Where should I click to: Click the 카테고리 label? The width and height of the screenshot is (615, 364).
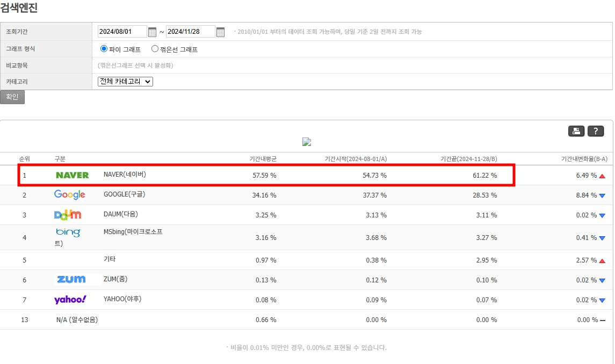17,82
